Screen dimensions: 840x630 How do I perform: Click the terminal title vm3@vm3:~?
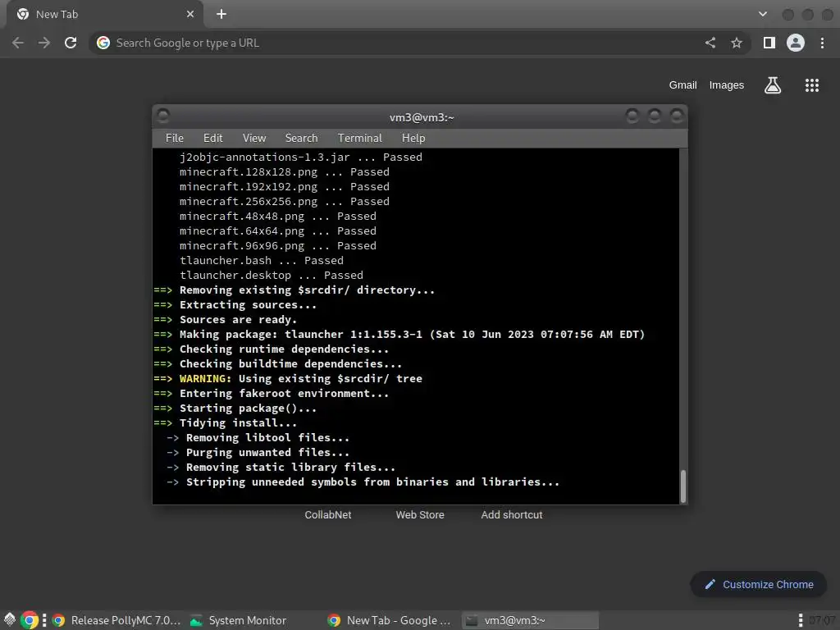pos(422,117)
